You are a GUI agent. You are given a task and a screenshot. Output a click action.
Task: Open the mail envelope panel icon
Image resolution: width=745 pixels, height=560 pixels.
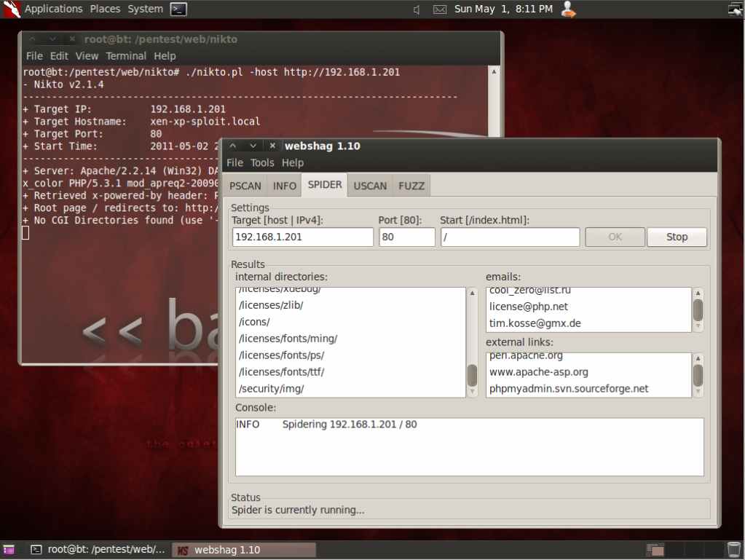point(439,9)
